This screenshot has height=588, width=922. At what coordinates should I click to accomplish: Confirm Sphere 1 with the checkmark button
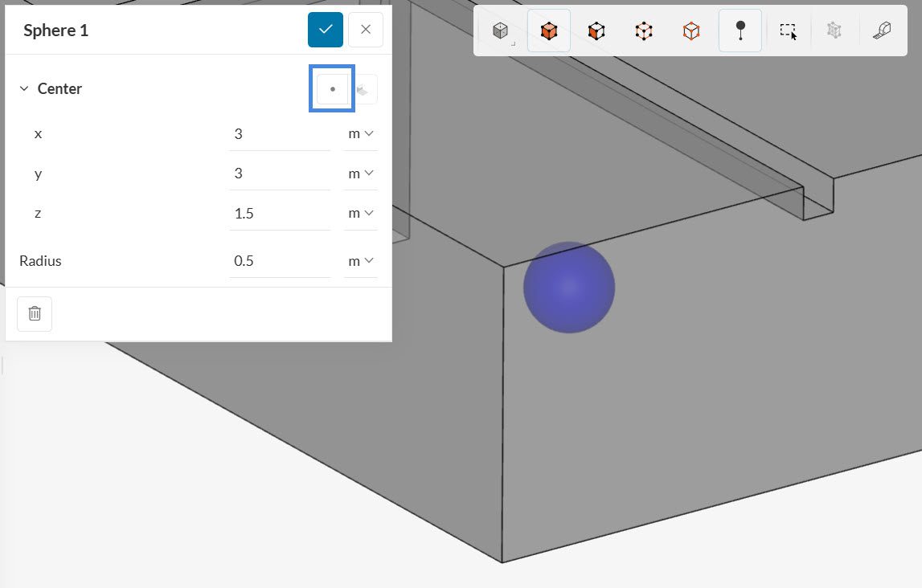click(x=326, y=30)
